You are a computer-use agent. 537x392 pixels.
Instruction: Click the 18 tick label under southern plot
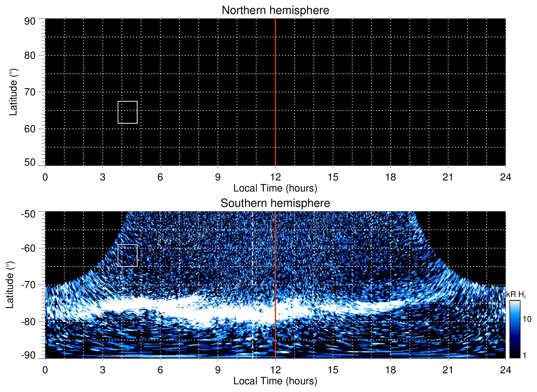pos(390,370)
